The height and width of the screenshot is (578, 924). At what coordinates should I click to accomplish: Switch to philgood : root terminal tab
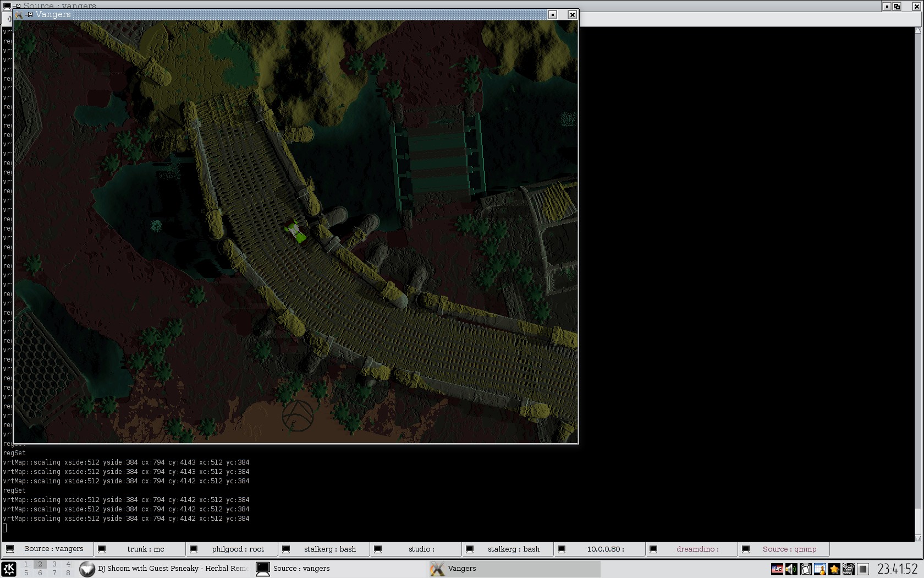[232, 549]
